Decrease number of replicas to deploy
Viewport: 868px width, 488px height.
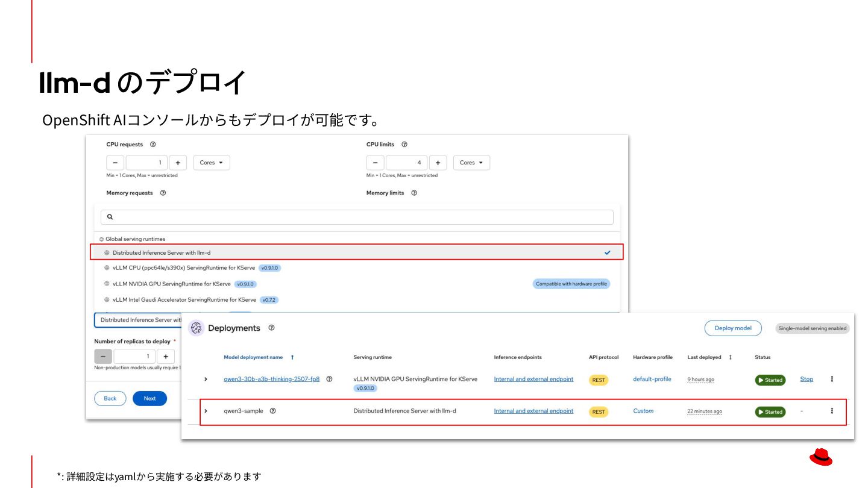103,357
